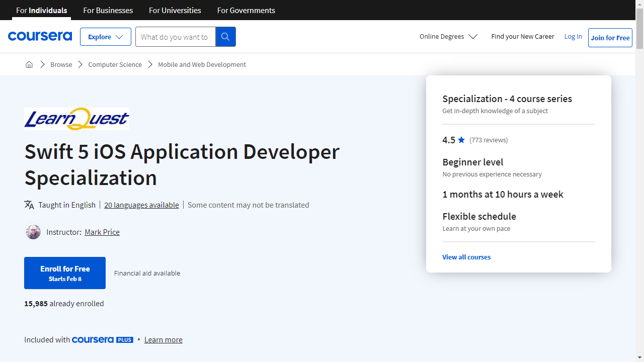
Task: Open Find your New Career link
Action: 523,36
